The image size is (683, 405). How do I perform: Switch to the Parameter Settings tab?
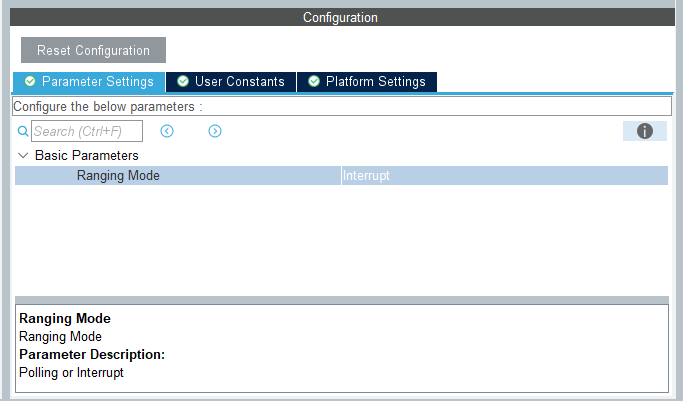point(89,82)
